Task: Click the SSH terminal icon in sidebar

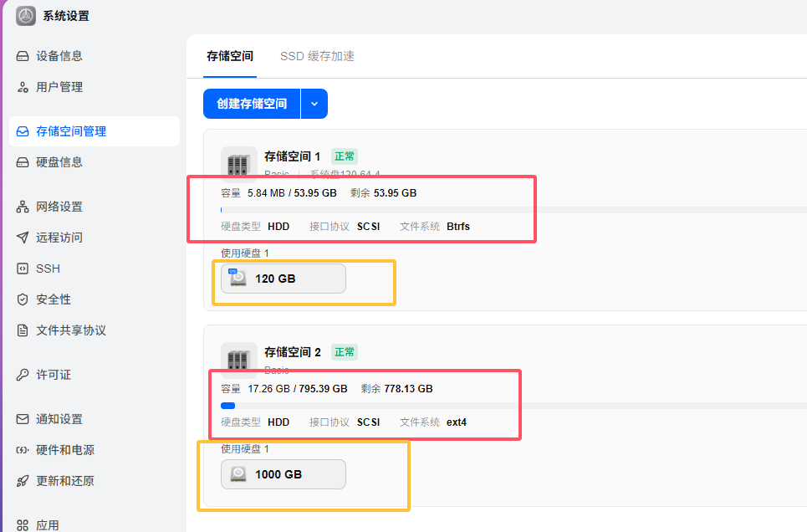Action: (23, 269)
